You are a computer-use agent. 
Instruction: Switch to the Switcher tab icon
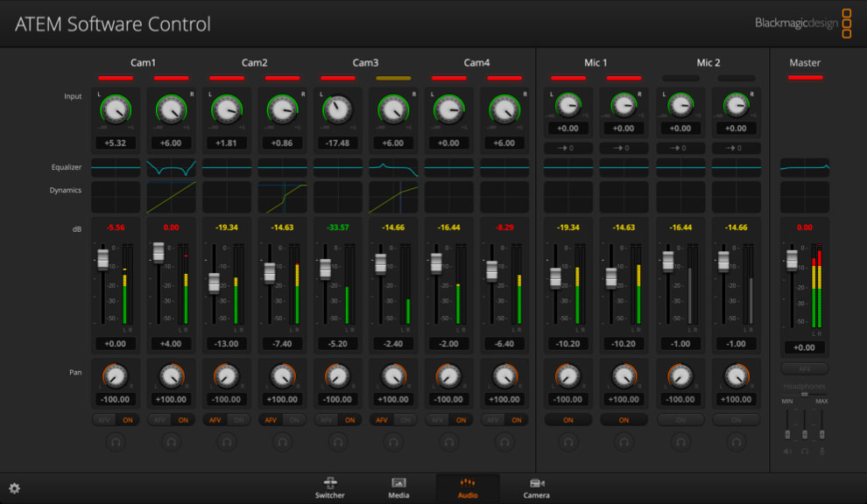point(330,488)
